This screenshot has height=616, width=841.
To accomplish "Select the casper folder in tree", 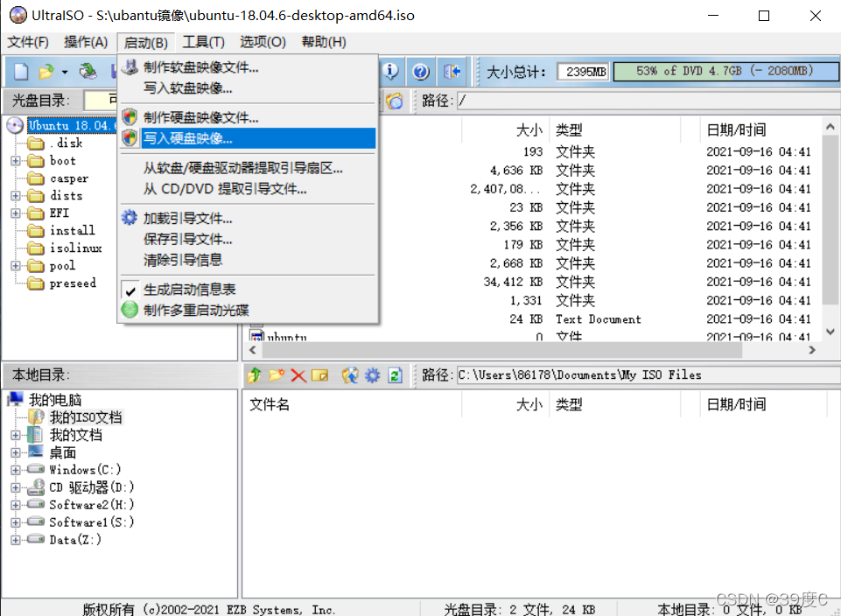I will tap(69, 178).
